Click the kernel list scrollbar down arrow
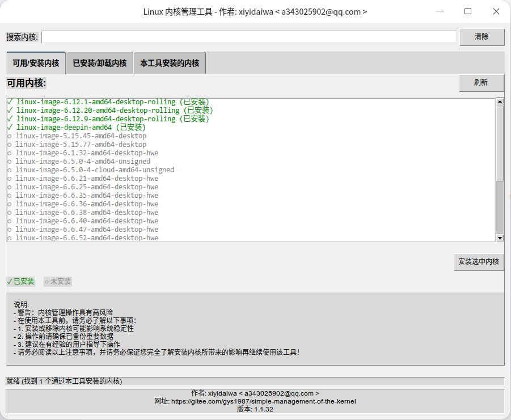Image resolution: width=511 pixels, height=420 pixels. (x=500, y=238)
